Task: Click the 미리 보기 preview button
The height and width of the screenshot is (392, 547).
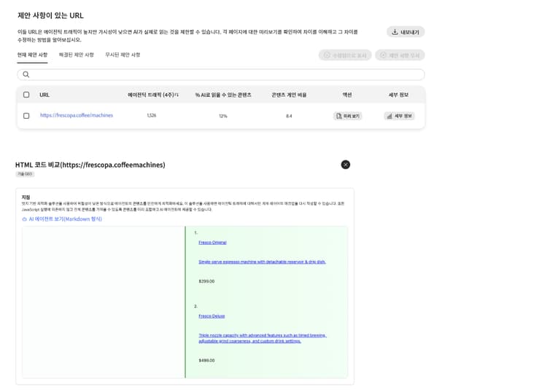Action: (x=347, y=116)
